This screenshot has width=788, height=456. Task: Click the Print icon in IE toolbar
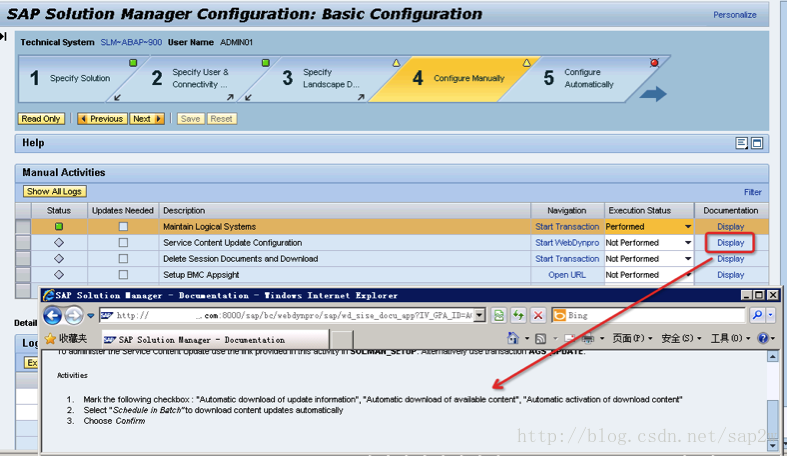point(587,338)
